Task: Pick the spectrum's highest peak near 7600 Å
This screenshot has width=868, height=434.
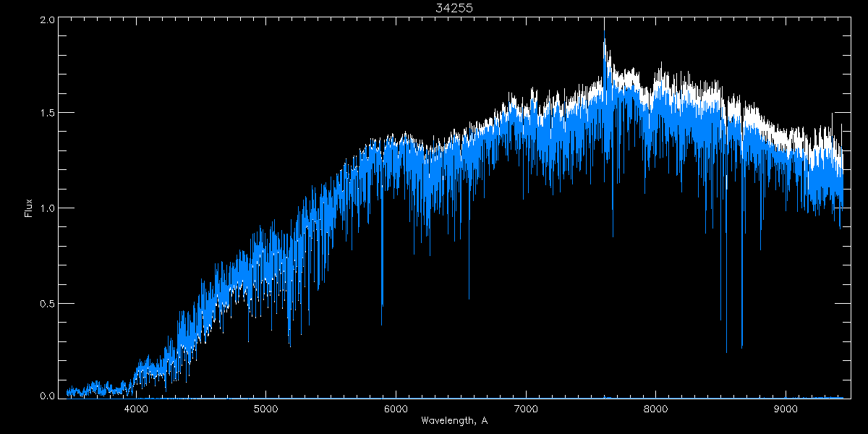Action: pyautogui.click(x=604, y=41)
